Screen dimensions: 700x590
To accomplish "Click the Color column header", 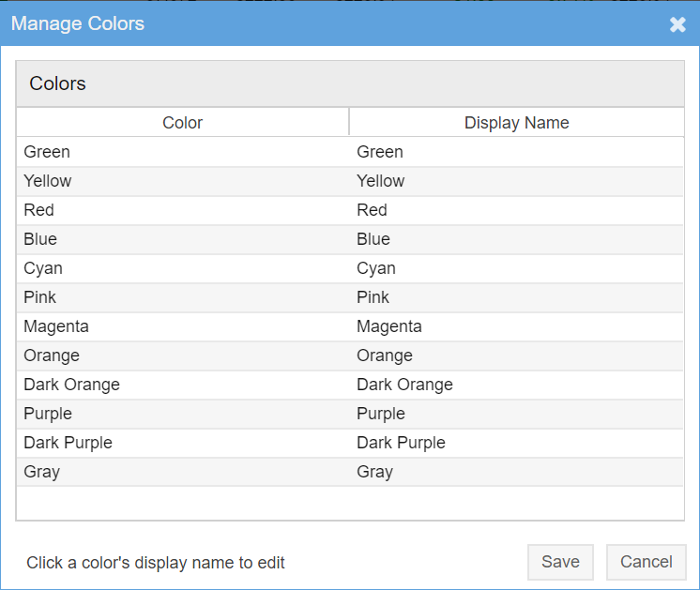I will (x=183, y=122).
